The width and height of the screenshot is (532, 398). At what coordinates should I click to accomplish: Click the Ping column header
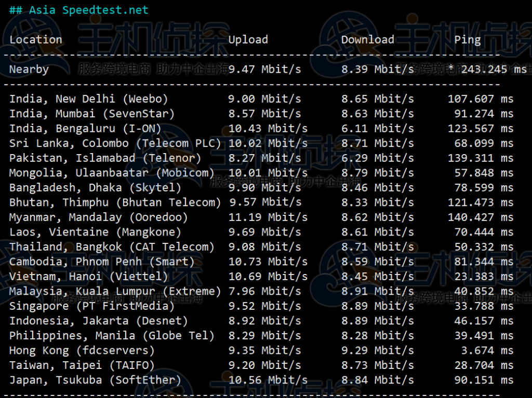[x=467, y=39]
